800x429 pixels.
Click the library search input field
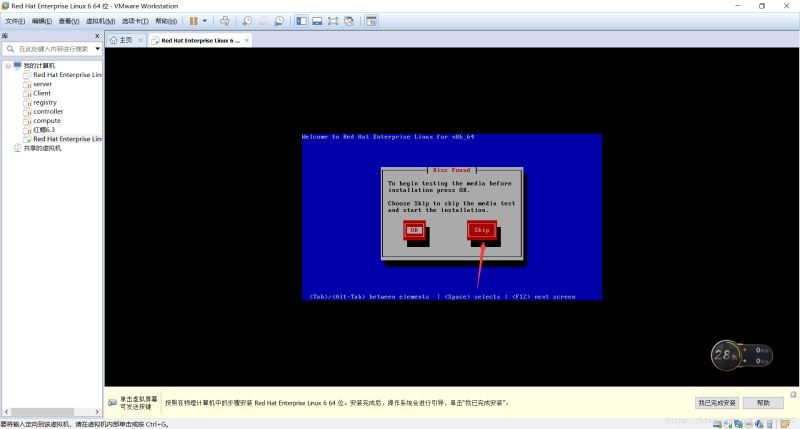point(53,49)
